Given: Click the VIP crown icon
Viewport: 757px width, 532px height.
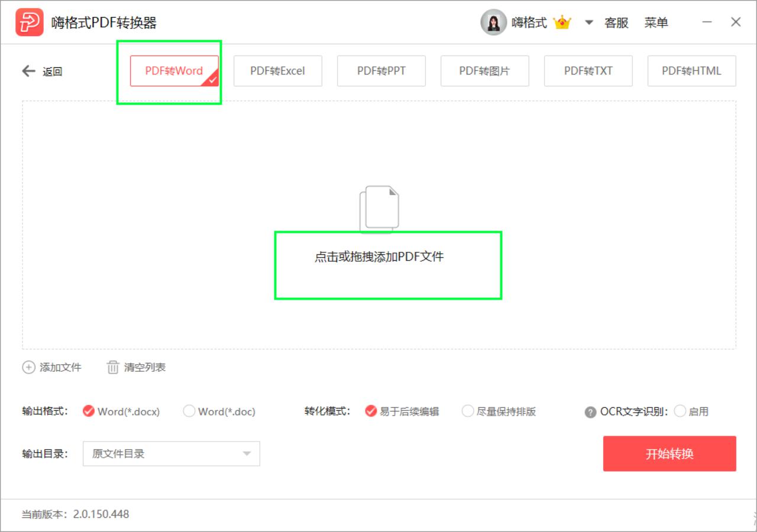Looking at the screenshot, I should pyautogui.click(x=562, y=22).
